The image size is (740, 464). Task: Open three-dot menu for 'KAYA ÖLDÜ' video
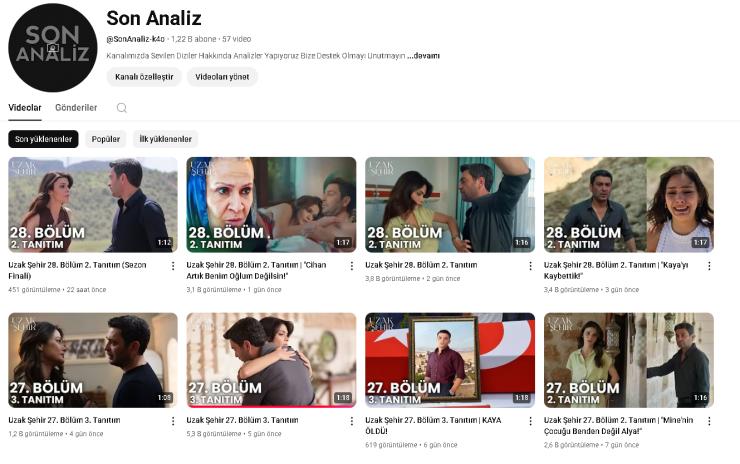[x=530, y=421]
